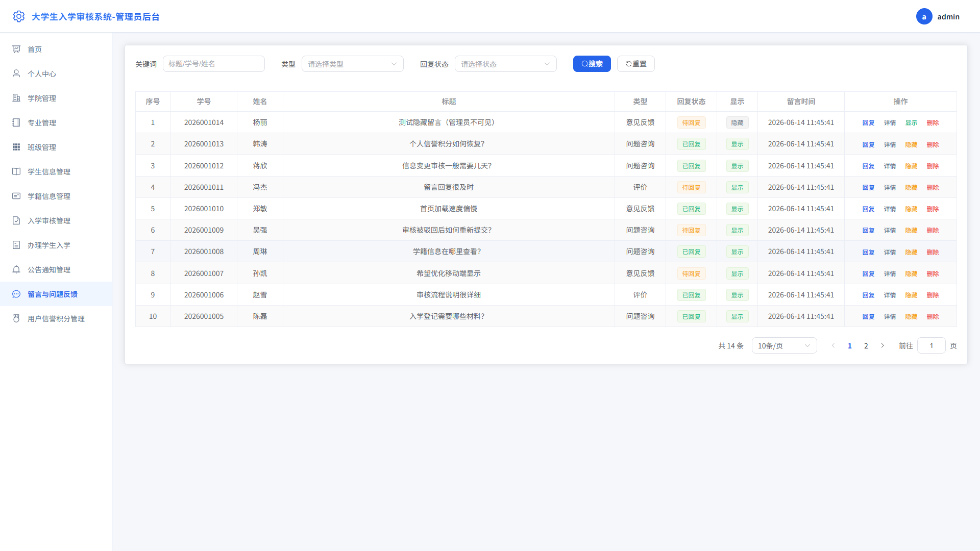Focus the 关键词 keyword input field
This screenshot has height=551, width=980.
pyautogui.click(x=214, y=64)
